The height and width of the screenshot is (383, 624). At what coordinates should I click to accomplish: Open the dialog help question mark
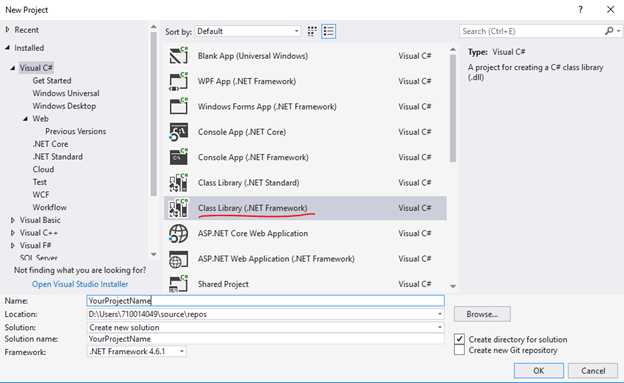[581, 10]
